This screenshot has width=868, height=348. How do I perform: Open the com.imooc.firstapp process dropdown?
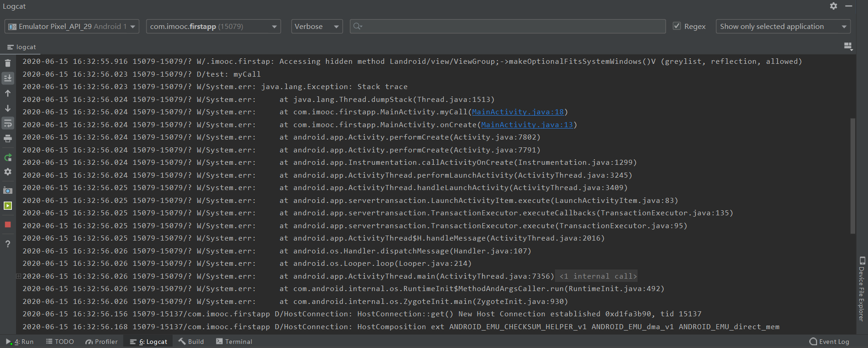(x=213, y=26)
